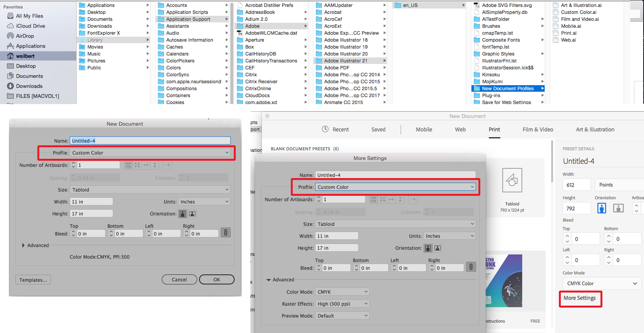Click right-to-left layout arrow in New Document dialog
Screen dimensions: 644x333
pyautogui.click(x=168, y=165)
